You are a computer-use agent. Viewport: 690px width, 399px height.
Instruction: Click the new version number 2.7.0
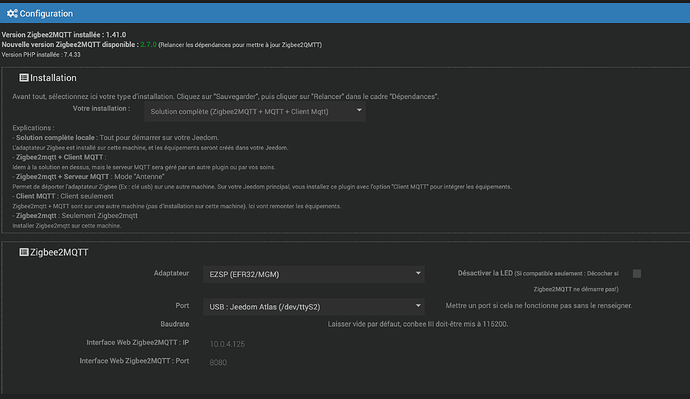pos(148,45)
